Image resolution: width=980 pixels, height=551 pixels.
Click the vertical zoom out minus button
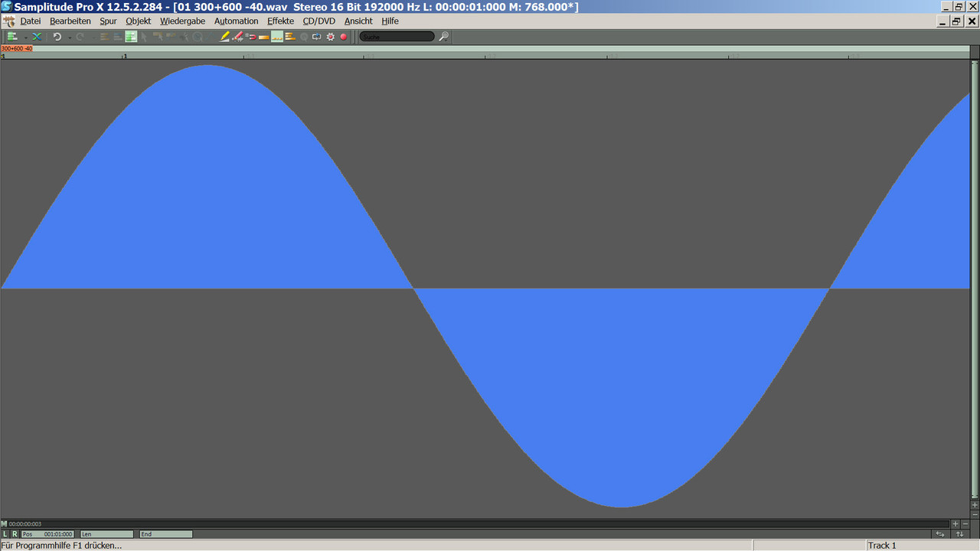[975, 514]
